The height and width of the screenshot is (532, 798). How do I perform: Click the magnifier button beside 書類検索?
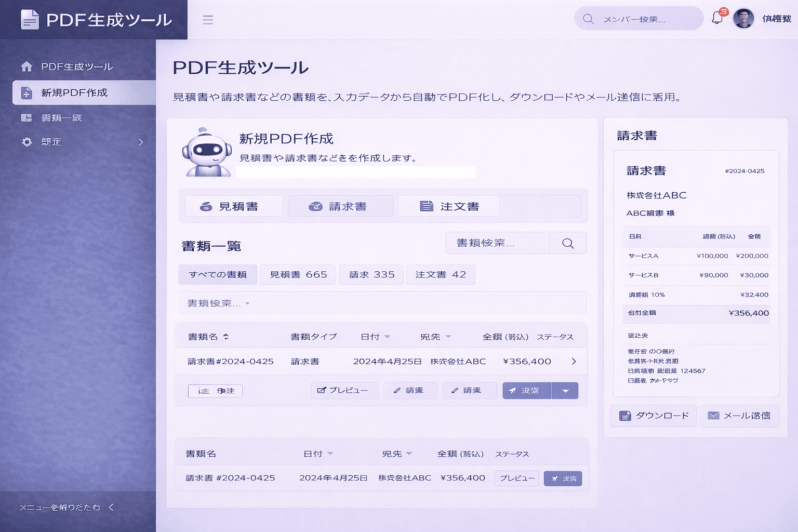[568, 243]
